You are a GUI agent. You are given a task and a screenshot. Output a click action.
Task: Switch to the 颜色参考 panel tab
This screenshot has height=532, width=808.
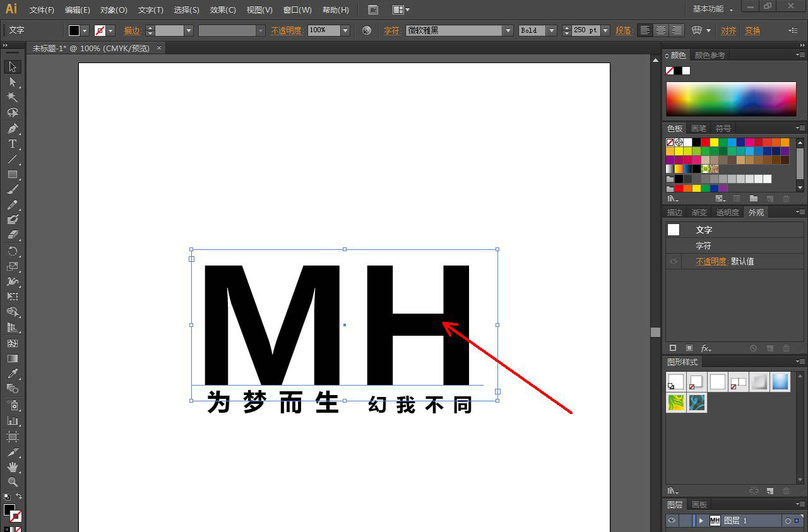point(710,55)
